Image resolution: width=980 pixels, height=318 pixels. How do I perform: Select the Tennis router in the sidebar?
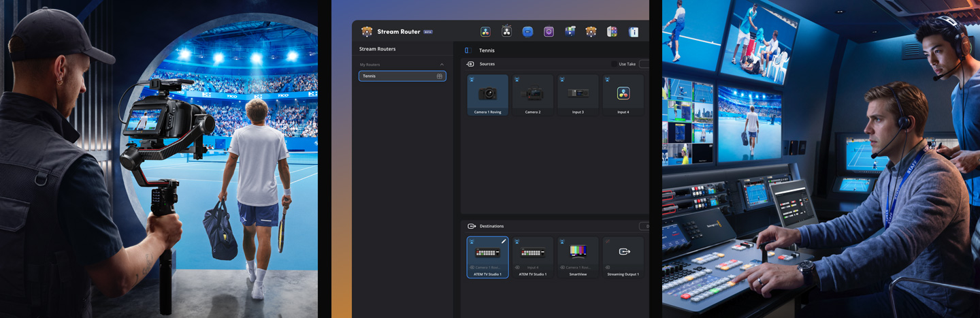402,76
